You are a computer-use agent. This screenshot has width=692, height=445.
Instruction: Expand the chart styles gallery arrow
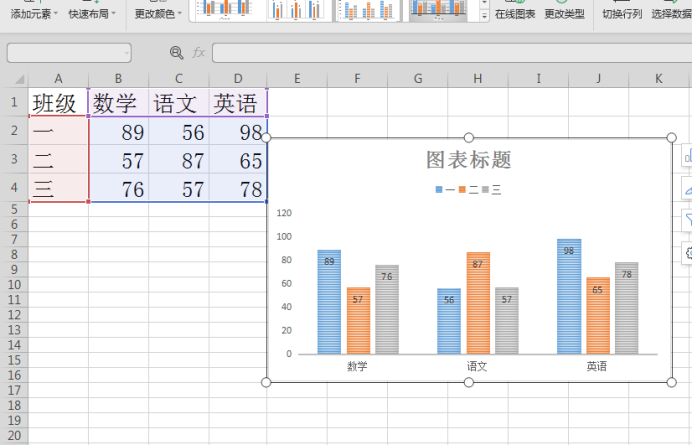coord(485,16)
